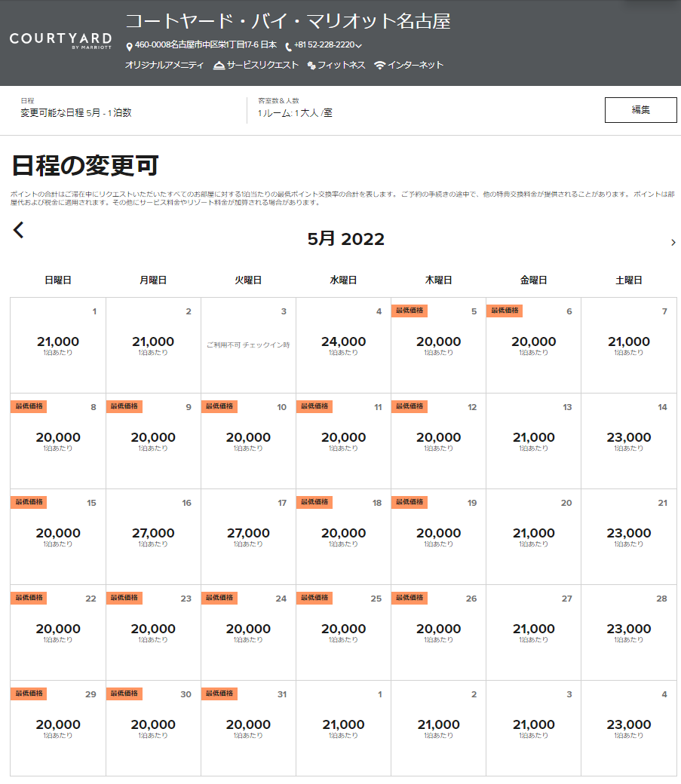The image size is (681, 784).
Task: Click the phone icon beside hotel number
Action: [288, 46]
